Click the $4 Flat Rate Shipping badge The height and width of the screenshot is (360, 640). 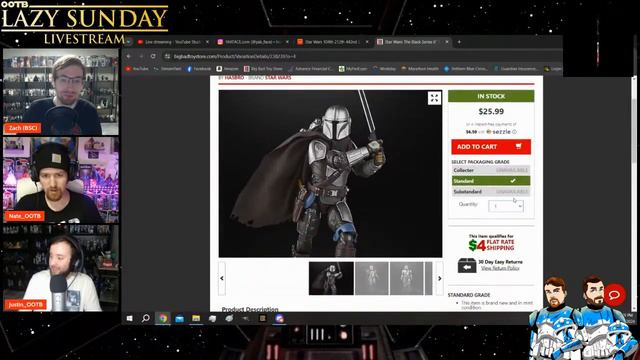click(491, 244)
